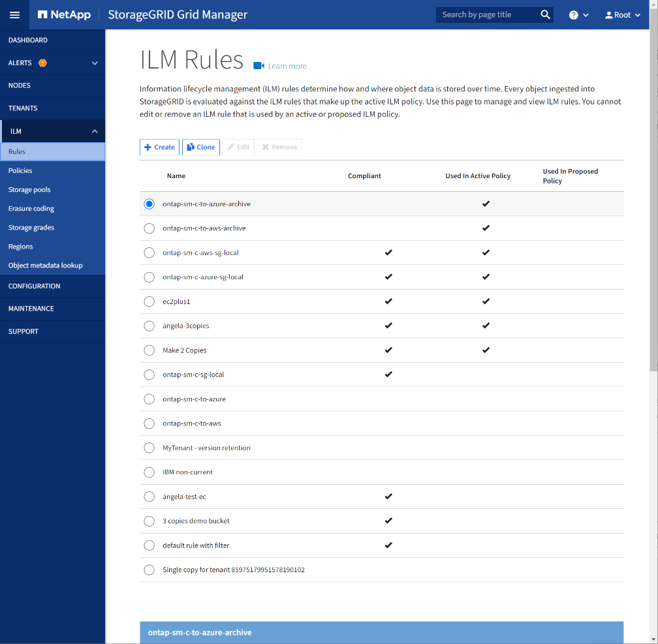Click the vertical page scrollbar
Image resolution: width=658 pixels, height=644 pixels.
pos(653,196)
